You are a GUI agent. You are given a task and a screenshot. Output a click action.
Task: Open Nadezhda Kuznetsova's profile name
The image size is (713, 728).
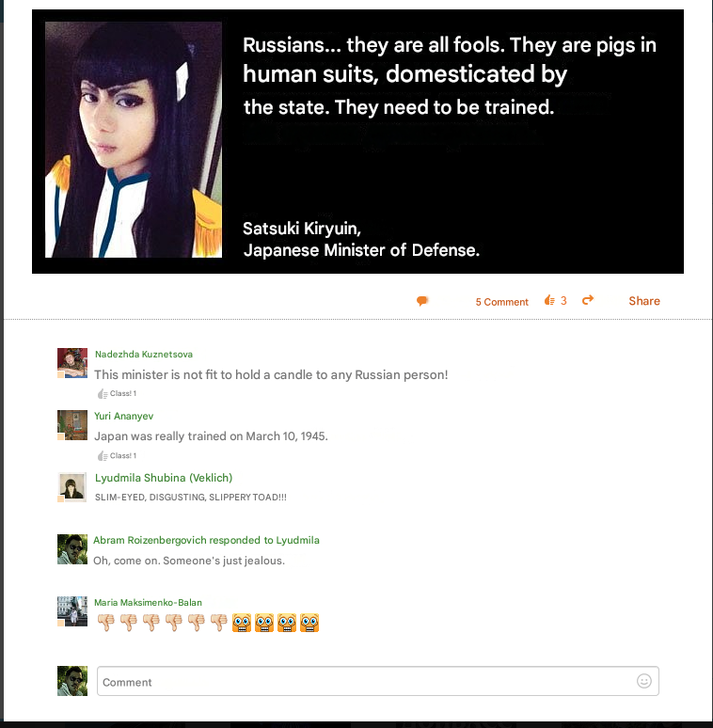pyautogui.click(x=144, y=355)
